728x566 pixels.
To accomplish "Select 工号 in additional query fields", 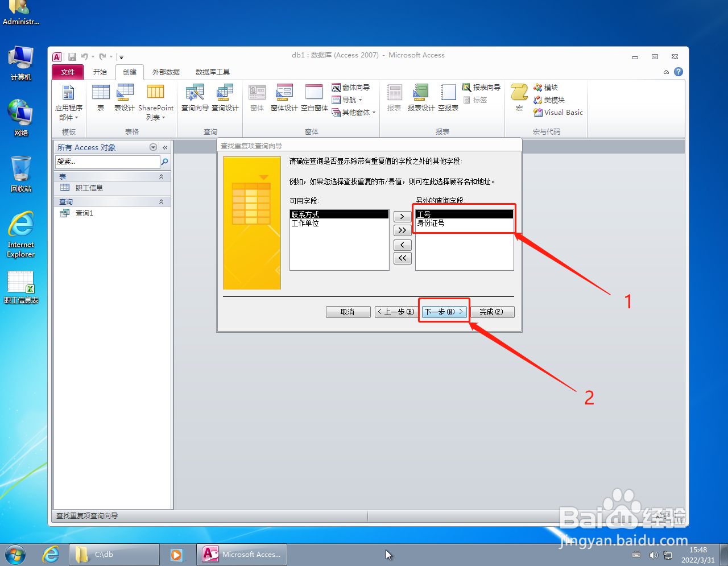I will pos(464,214).
